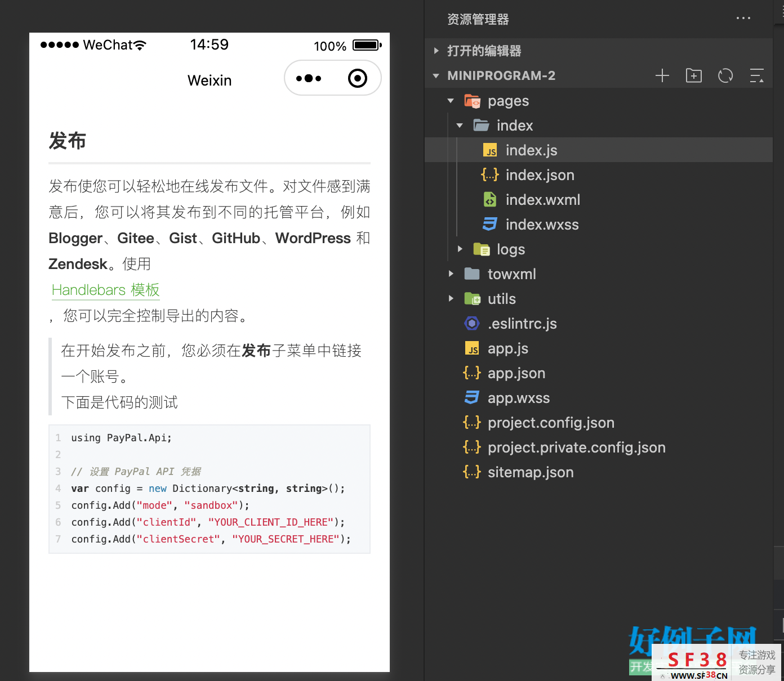Click code line with "YOUR_CLIENT_ID_HERE"

click(x=208, y=522)
